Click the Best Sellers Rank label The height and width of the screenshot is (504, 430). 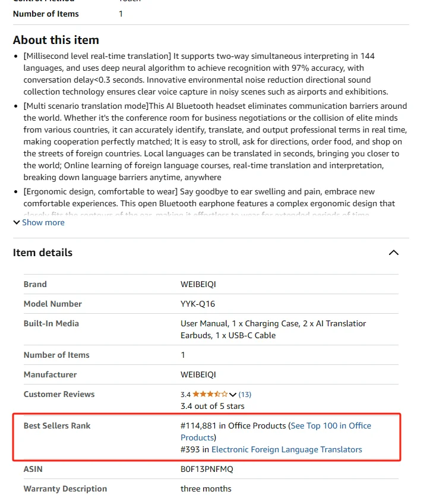coord(57,426)
